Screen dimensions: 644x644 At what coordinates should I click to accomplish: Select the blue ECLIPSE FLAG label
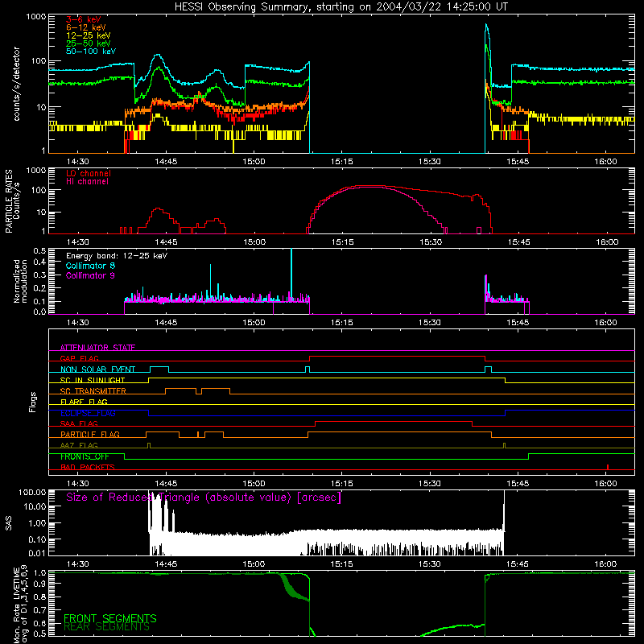88,413
